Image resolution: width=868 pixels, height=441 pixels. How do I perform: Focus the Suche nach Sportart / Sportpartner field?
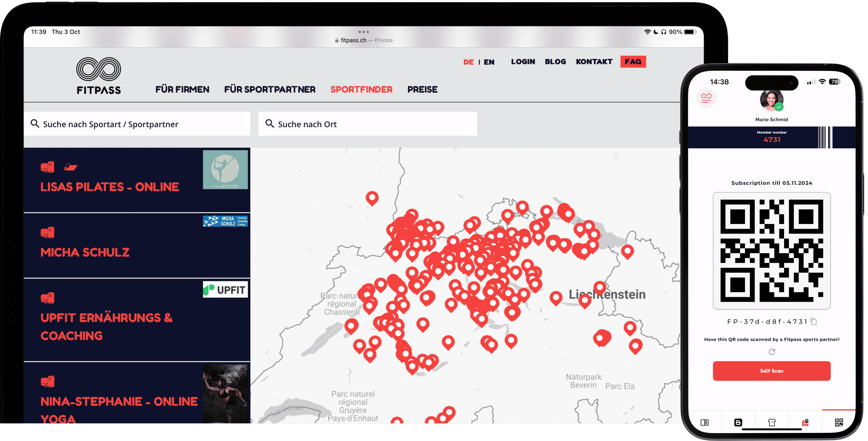point(137,124)
